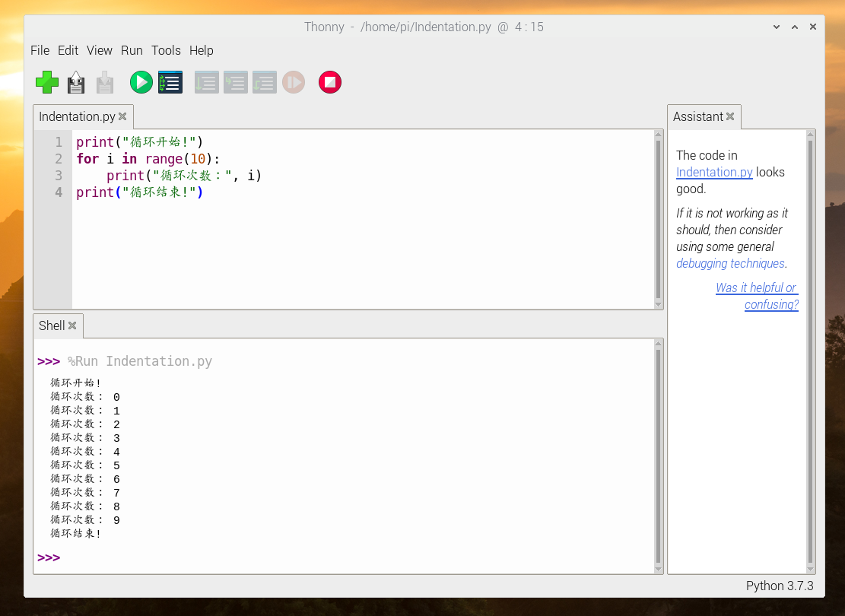Click the empty Shell prompt at the bottom
The height and width of the screenshot is (616, 845).
pos(49,557)
